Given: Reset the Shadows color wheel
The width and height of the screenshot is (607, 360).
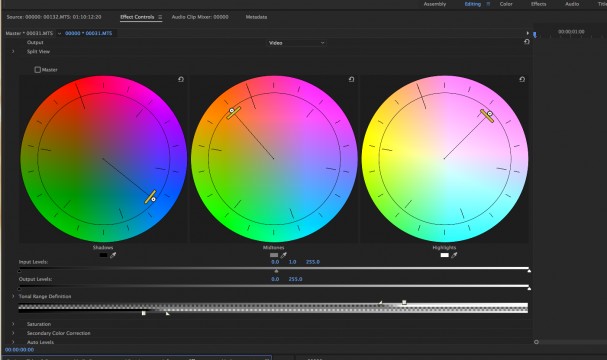Looking at the screenshot, I should (x=181, y=79).
